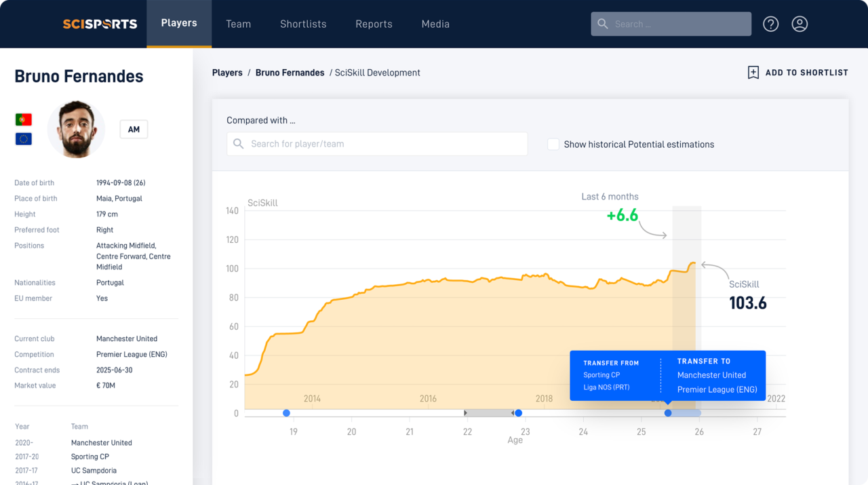Click the AM position badge

pos(134,130)
